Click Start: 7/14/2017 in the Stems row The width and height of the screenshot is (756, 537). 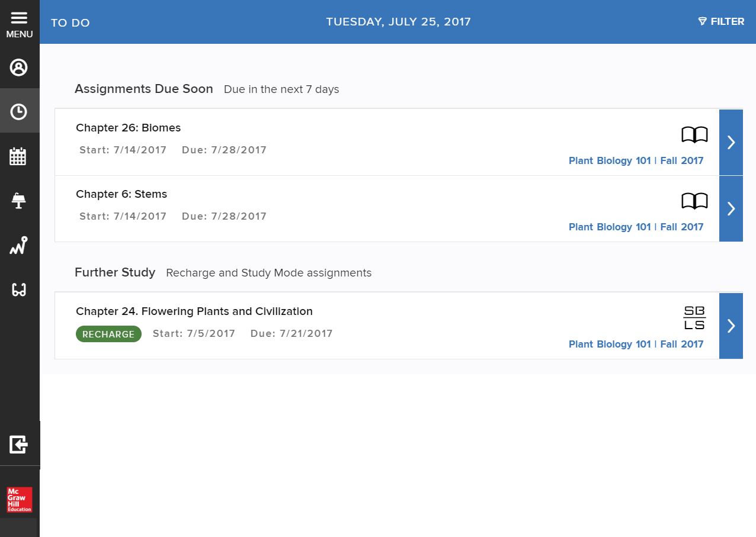(123, 216)
